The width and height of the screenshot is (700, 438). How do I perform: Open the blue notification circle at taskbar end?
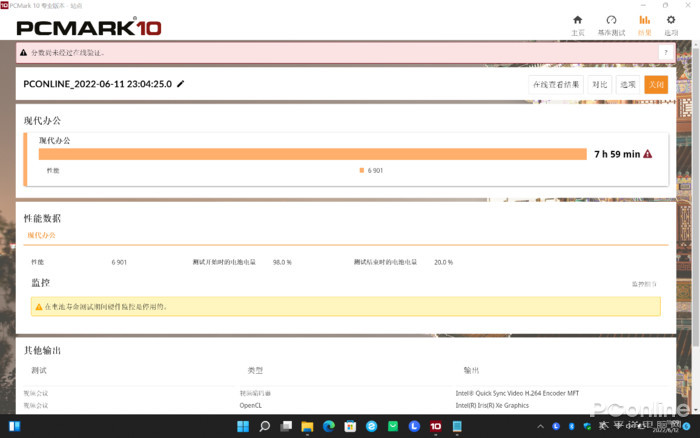(687, 427)
